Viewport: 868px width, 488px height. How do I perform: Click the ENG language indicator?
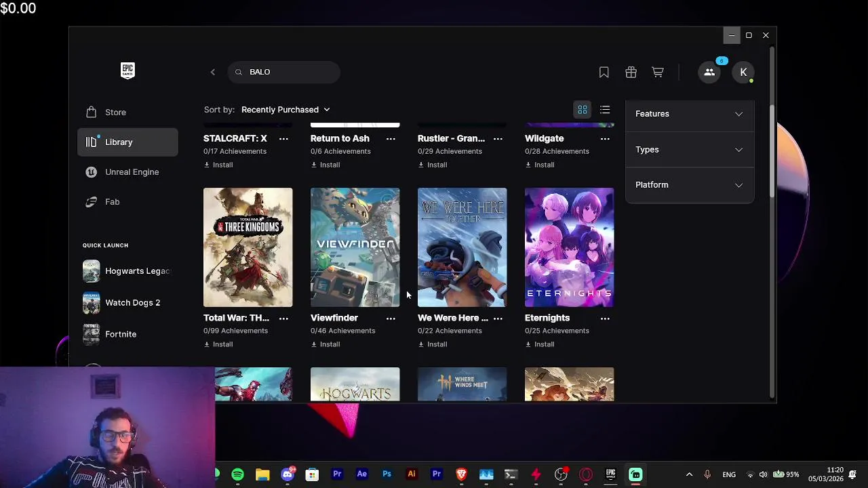pyautogui.click(x=729, y=474)
